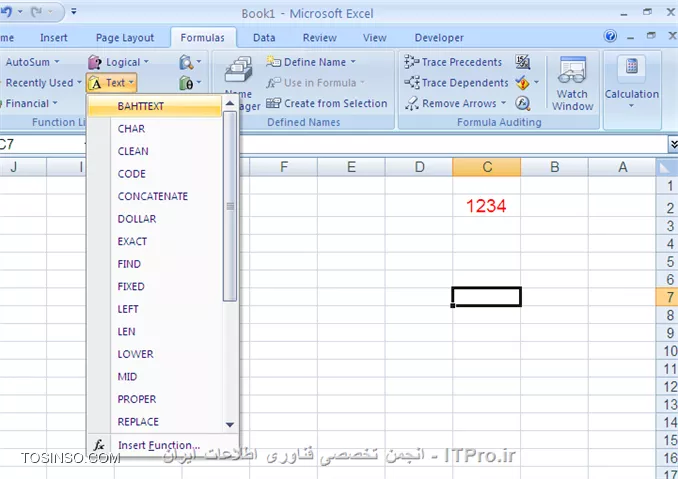Viewport: 678px width, 479px height.
Task: Click Insert Function at the menu bottom
Action: point(163,445)
